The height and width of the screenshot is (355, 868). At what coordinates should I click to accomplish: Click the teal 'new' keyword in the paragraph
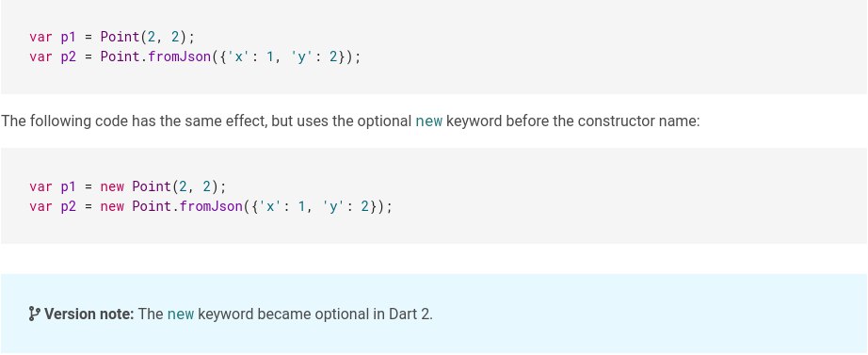(x=429, y=121)
